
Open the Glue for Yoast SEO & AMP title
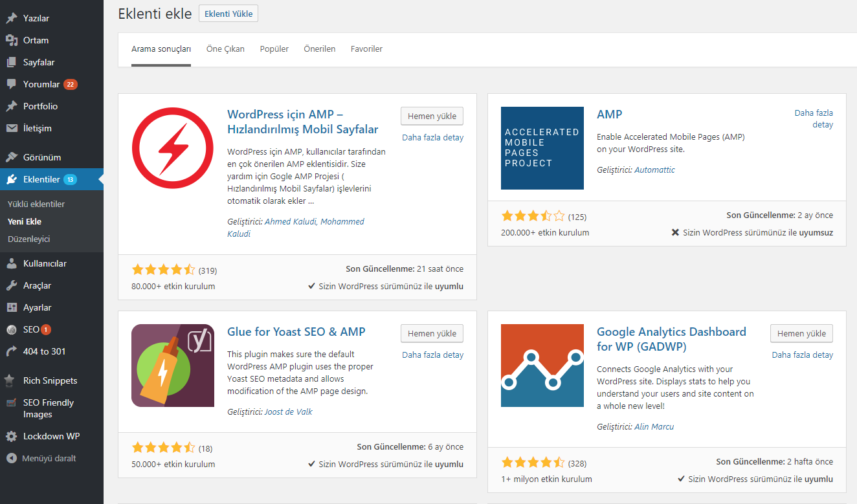[x=296, y=332]
